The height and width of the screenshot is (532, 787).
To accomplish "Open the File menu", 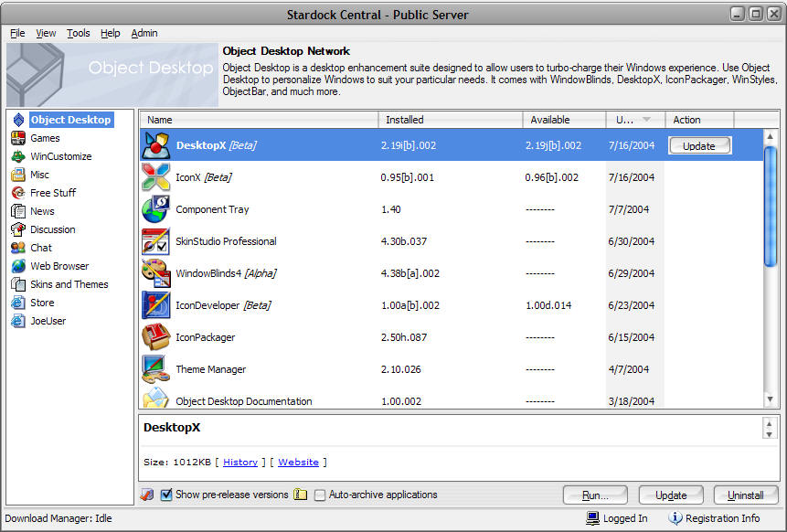I will coord(17,33).
